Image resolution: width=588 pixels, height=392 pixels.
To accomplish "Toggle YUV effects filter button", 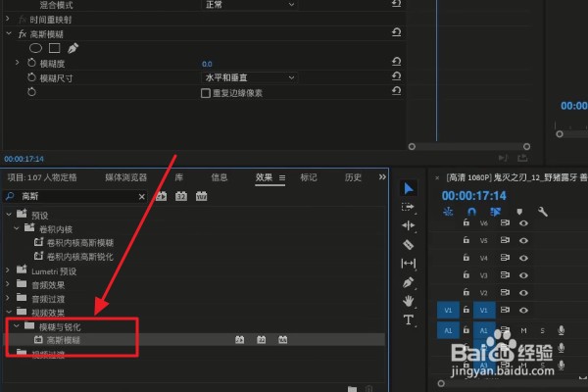I will coord(201,196).
